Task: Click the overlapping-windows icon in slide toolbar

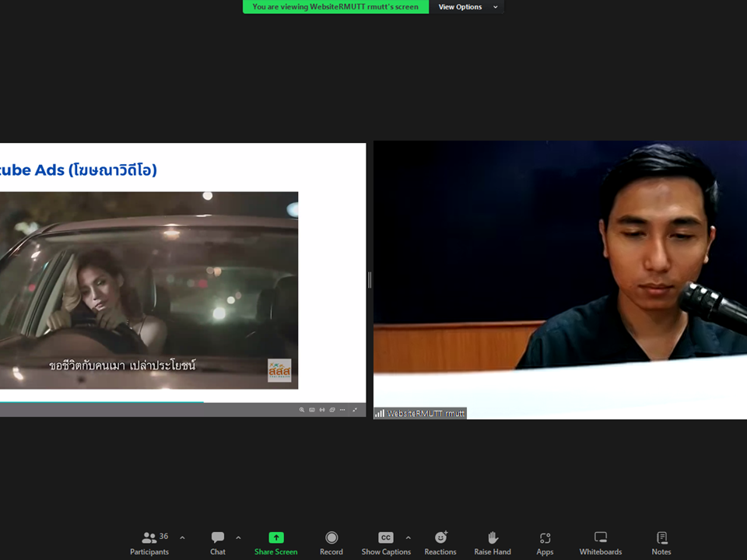Action: pos(332,410)
